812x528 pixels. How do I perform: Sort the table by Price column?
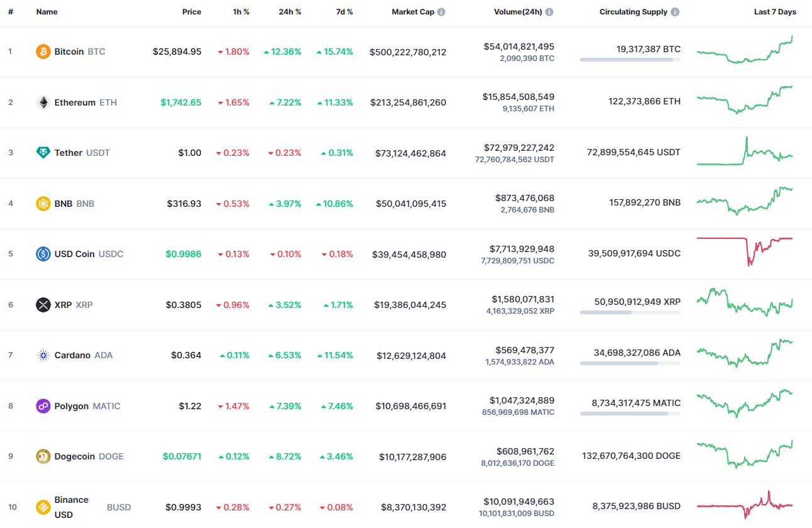pyautogui.click(x=192, y=11)
